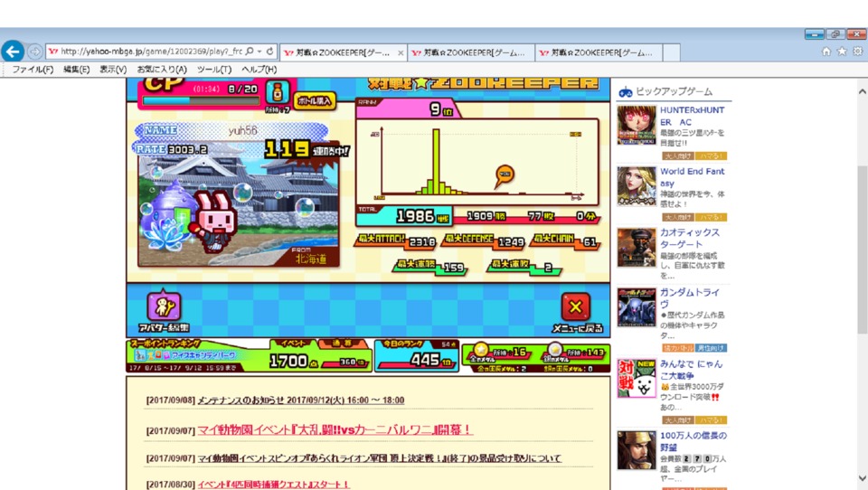
Task: Click the 最大CHAIN 61 stat
Action: [x=565, y=240]
